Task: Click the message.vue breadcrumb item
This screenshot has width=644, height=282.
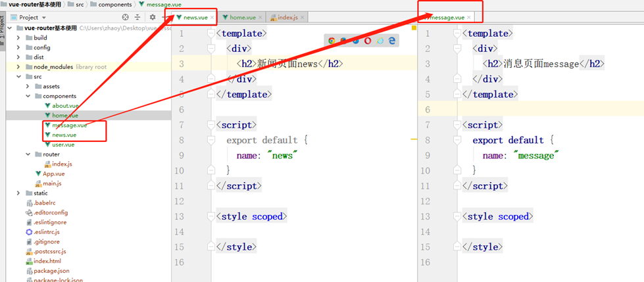Action: point(161,5)
